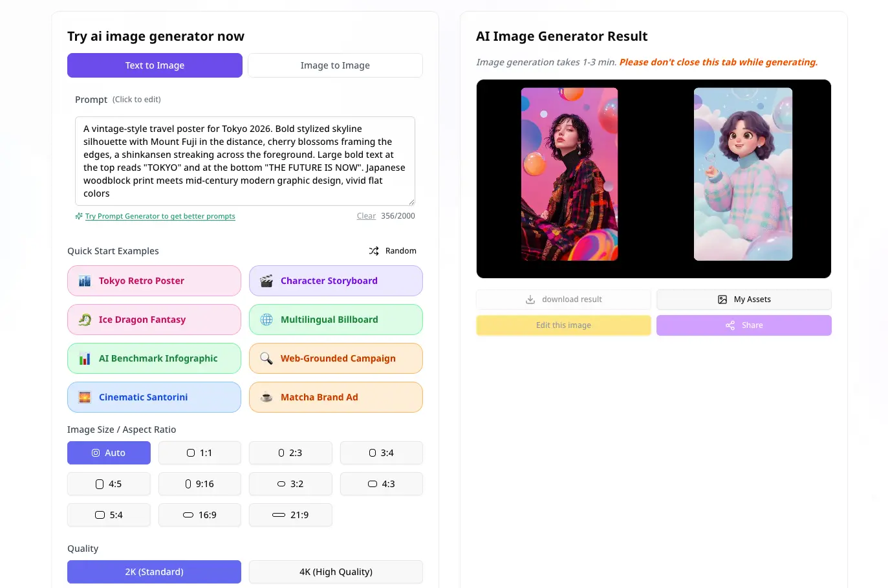The image size is (888, 588).
Task: Switch to the Text to Image tab
Action: [x=154, y=65]
